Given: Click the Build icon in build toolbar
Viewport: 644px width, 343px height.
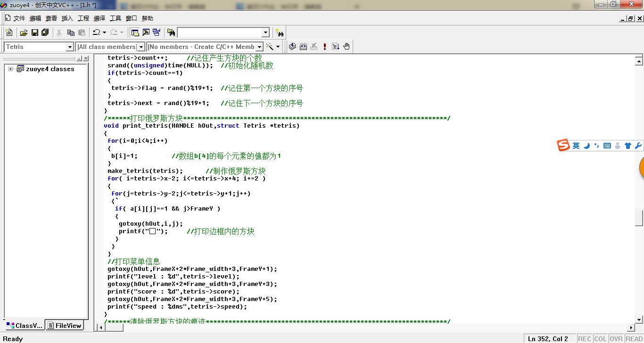Looking at the screenshot, I should click(303, 47).
